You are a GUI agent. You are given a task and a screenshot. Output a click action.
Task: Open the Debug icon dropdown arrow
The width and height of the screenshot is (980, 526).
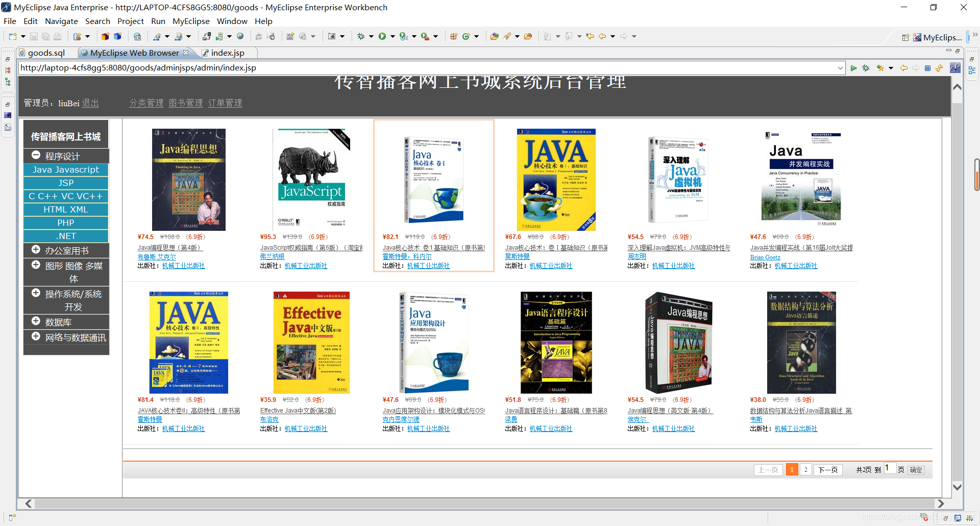(371, 36)
